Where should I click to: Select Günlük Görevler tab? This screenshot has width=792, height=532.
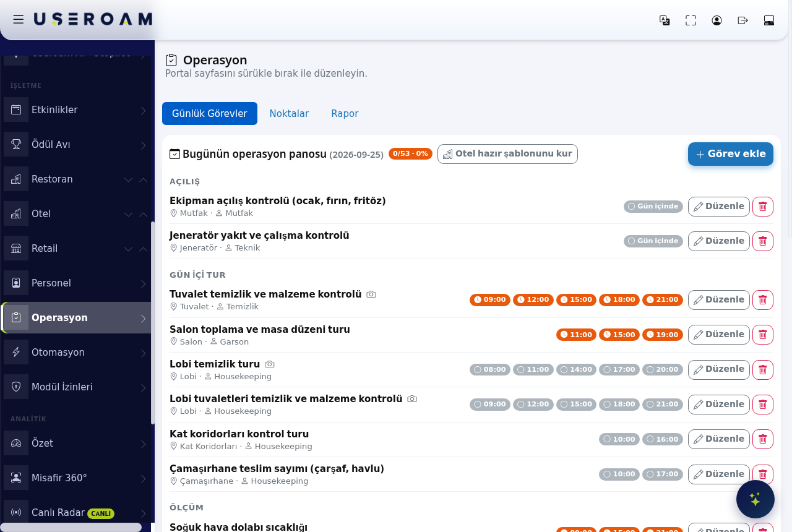point(210,114)
